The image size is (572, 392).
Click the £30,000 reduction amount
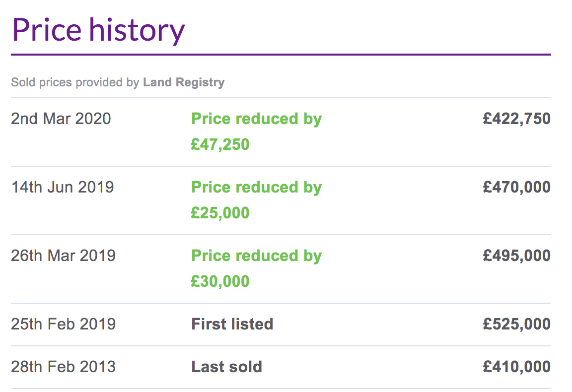[x=220, y=282]
